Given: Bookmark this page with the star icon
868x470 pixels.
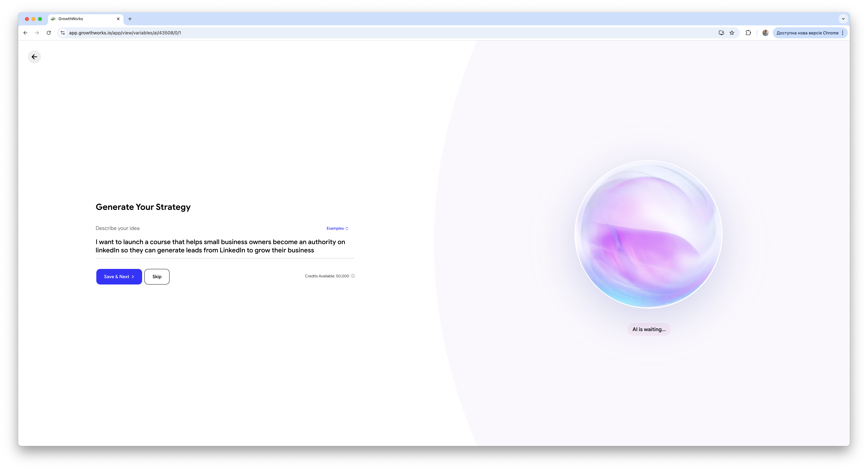Looking at the screenshot, I should 732,33.
